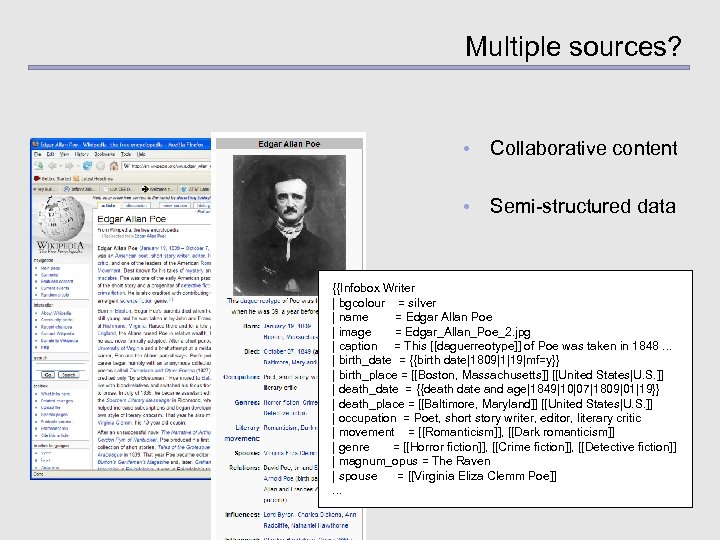
Task: Open the Back history dropdown arrow
Action: click(61, 166)
